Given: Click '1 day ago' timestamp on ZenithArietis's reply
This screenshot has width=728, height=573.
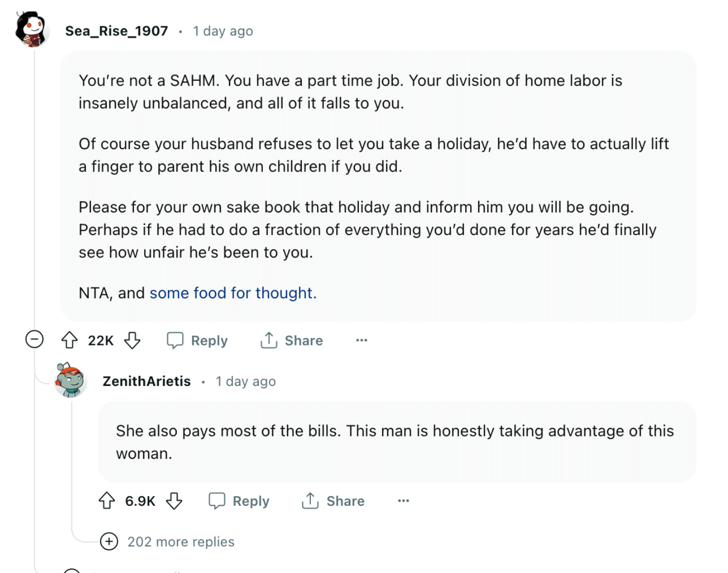Looking at the screenshot, I should click(x=246, y=381).
